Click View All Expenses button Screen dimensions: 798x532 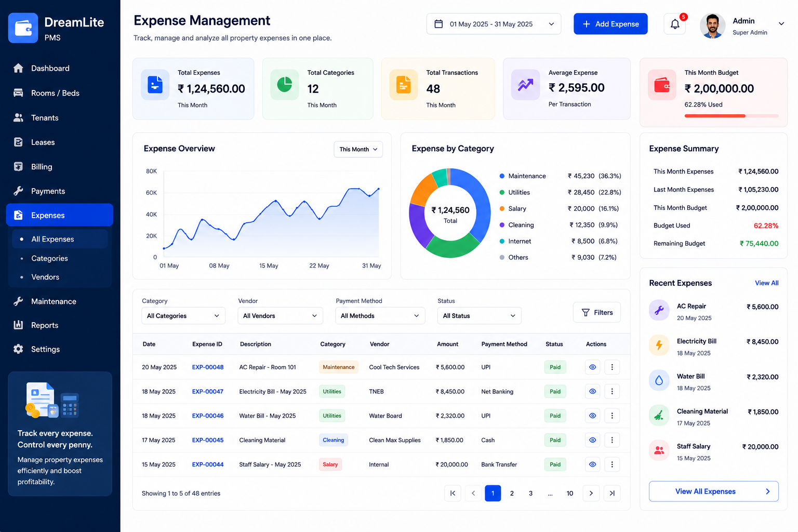tap(714, 491)
